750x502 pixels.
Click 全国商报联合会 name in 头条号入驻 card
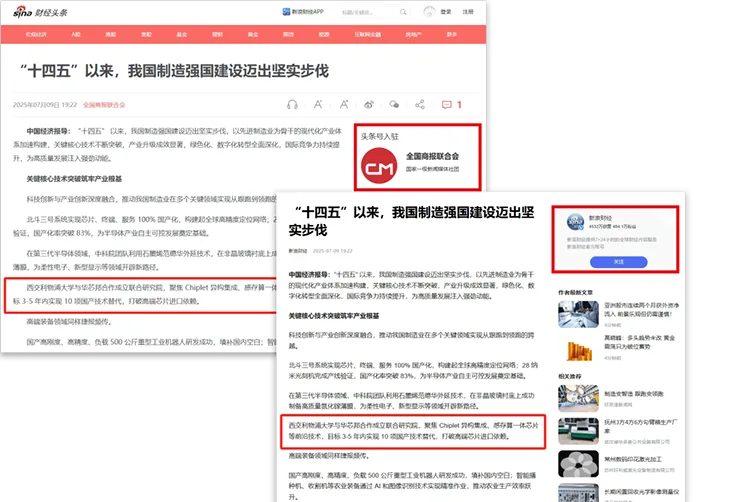point(432,156)
